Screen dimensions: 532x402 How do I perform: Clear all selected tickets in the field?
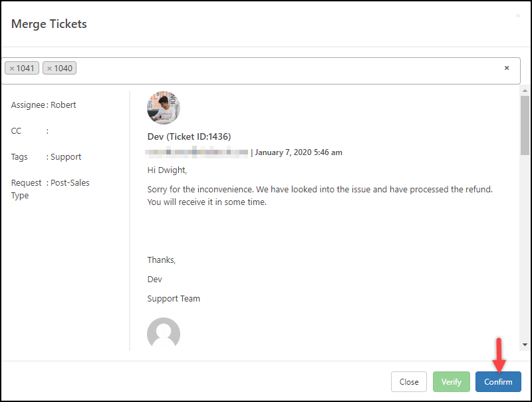[x=507, y=68]
